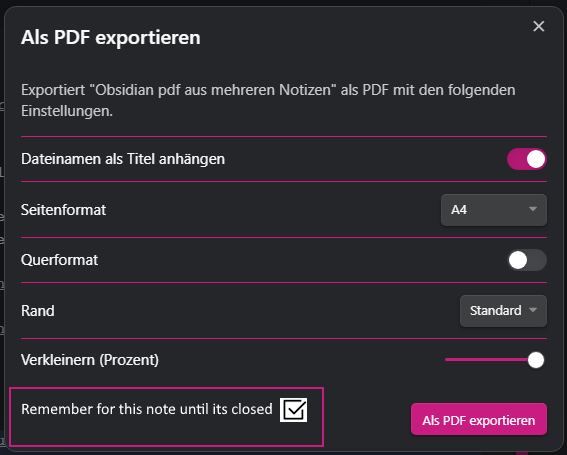
Task: Click the Remember for this note label
Action: pos(146,409)
